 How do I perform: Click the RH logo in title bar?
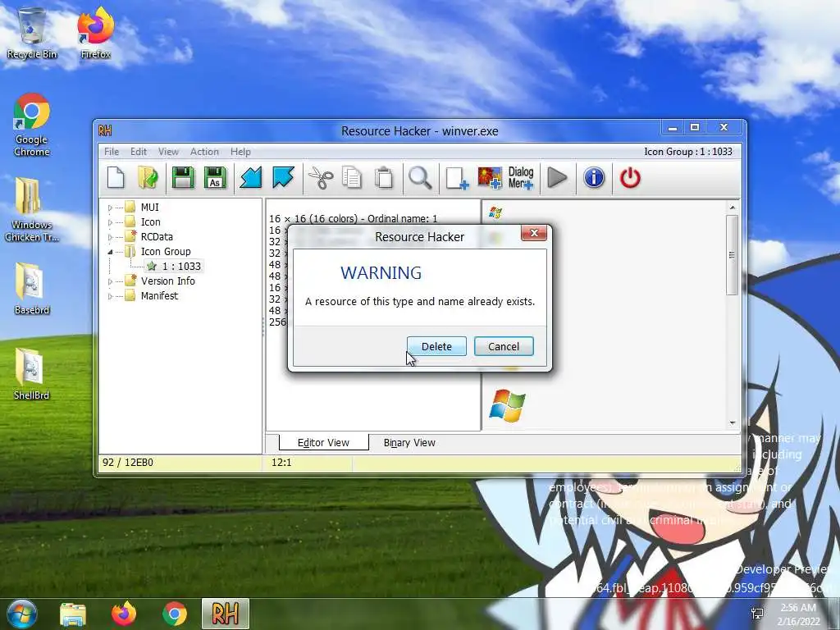click(105, 130)
